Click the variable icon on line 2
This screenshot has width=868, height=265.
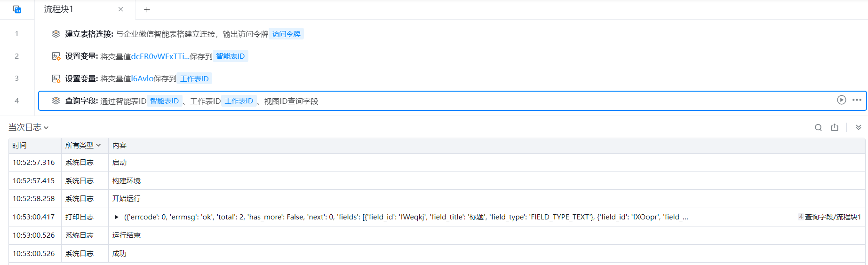(56, 56)
